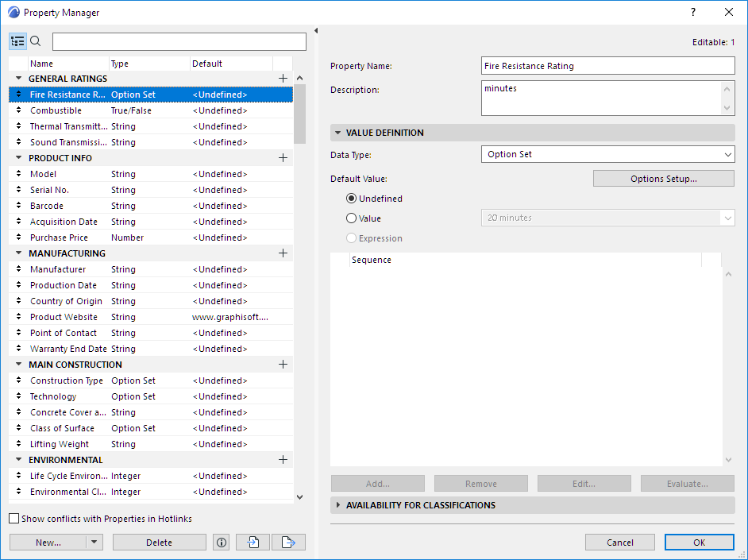Click the Remove expression button
Screen dimensions: 748x560
(x=481, y=484)
